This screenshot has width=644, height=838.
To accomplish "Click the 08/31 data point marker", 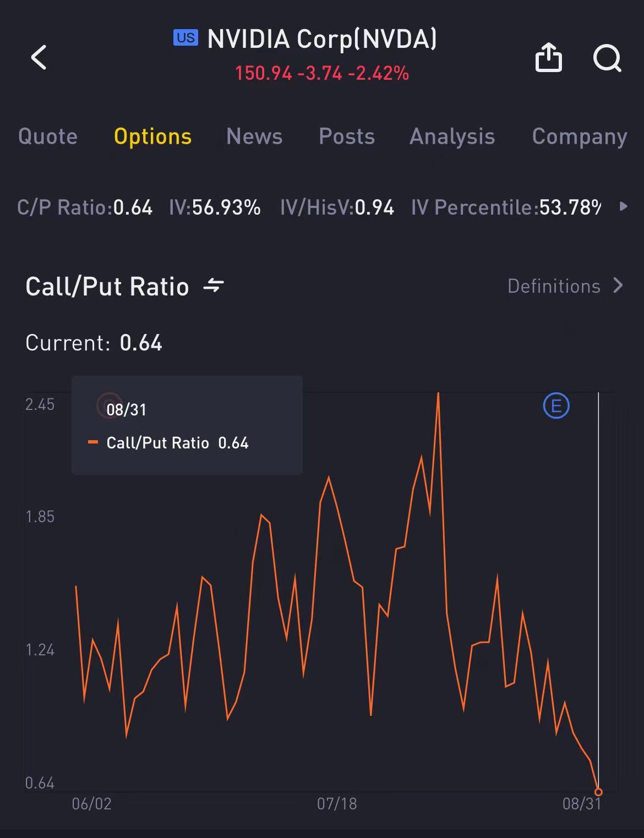I will pos(598,792).
